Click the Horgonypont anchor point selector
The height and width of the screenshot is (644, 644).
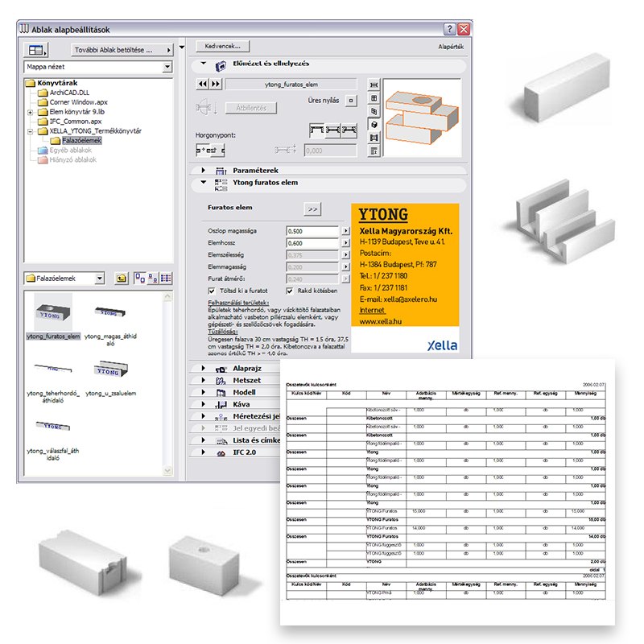point(210,151)
